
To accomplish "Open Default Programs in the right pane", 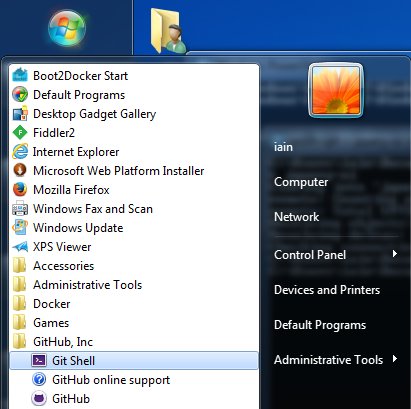I will 320,325.
